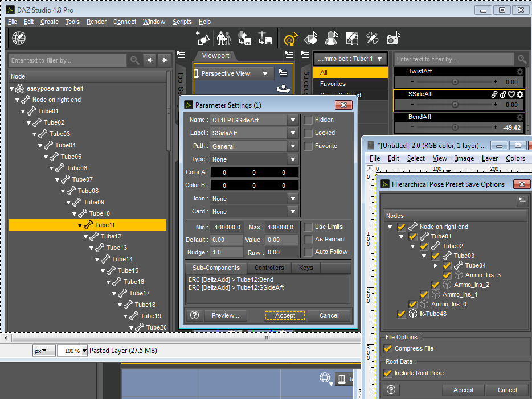This screenshot has width=532, height=399.
Task: Click the back arrow in Scene pane
Action: tap(150, 60)
